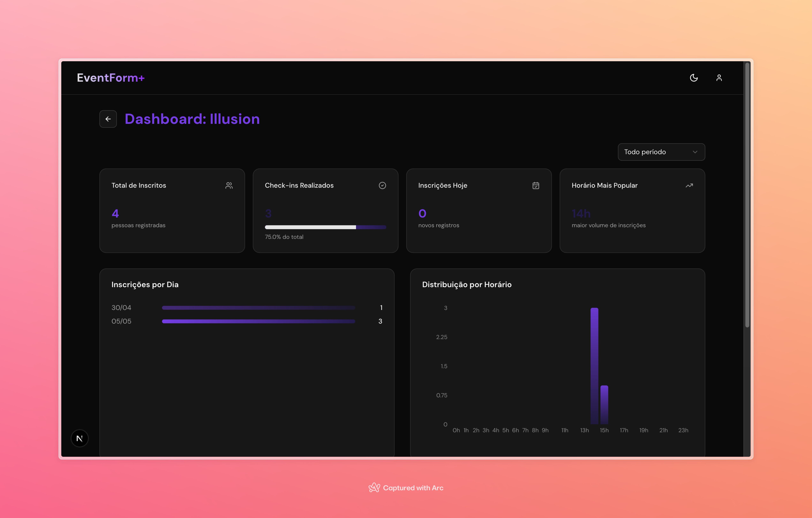
Task: Click the trending arrow icon on Horário Mais Popular
Action: coord(689,185)
